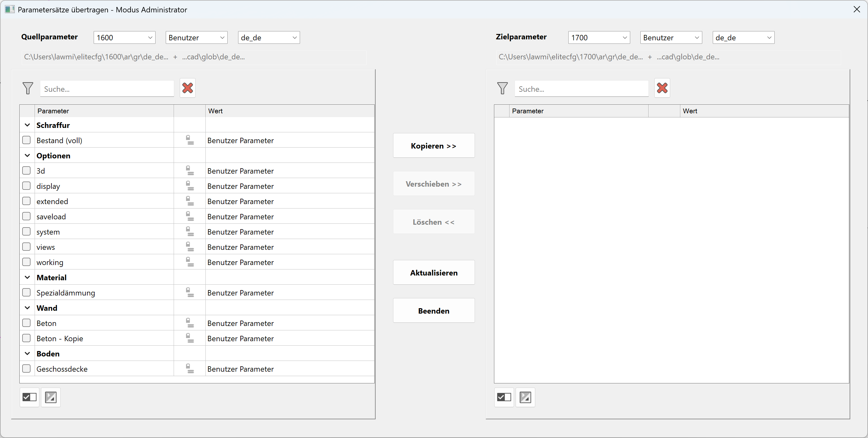The width and height of the screenshot is (868, 438).
Task: Click the Aktualisieren button
Action: coord(434,272)
